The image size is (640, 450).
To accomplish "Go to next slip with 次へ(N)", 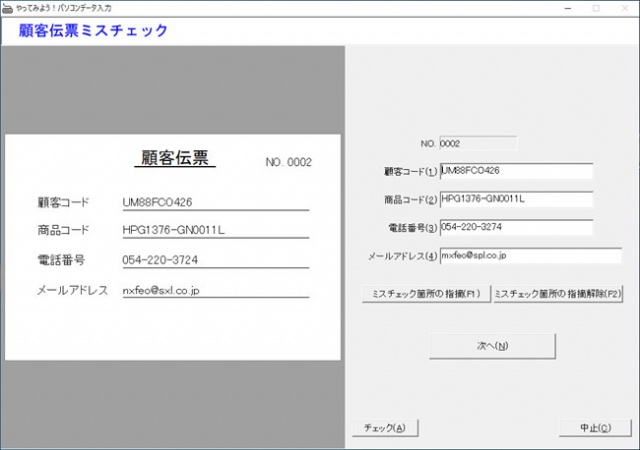I will coord(492,346).
